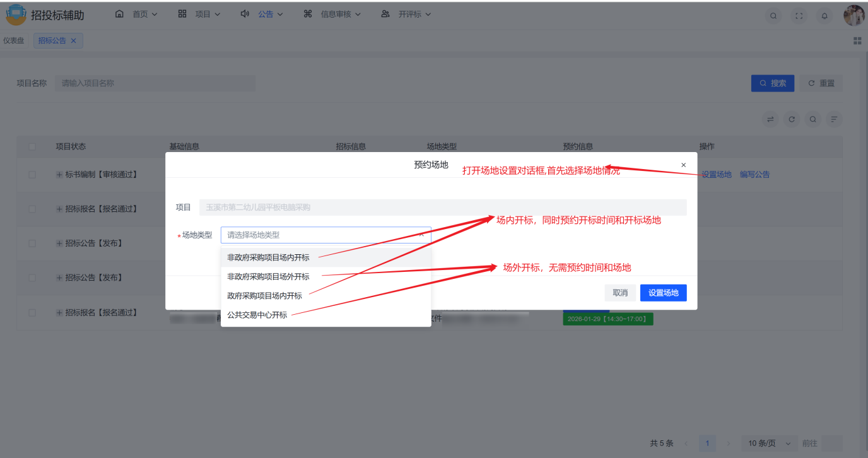Check the bottom 招标报名【报名通过】 row checkbox
This screenshot has width=868, height=458.
(33, 312)
